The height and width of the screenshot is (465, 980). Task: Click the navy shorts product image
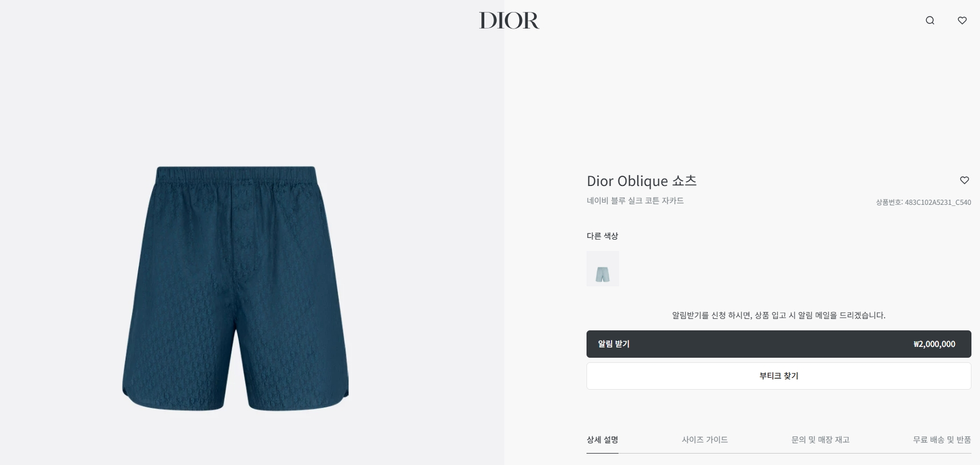235,288
